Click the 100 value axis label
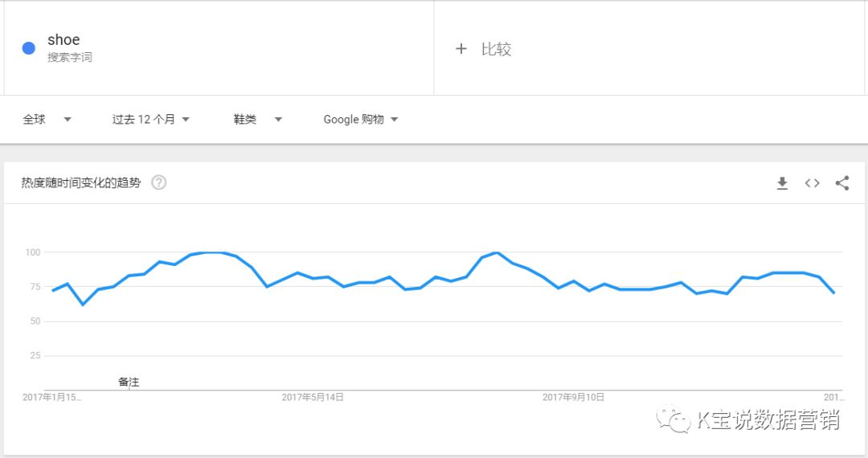This screenshot has height=458, width=868. click(32, 252)
